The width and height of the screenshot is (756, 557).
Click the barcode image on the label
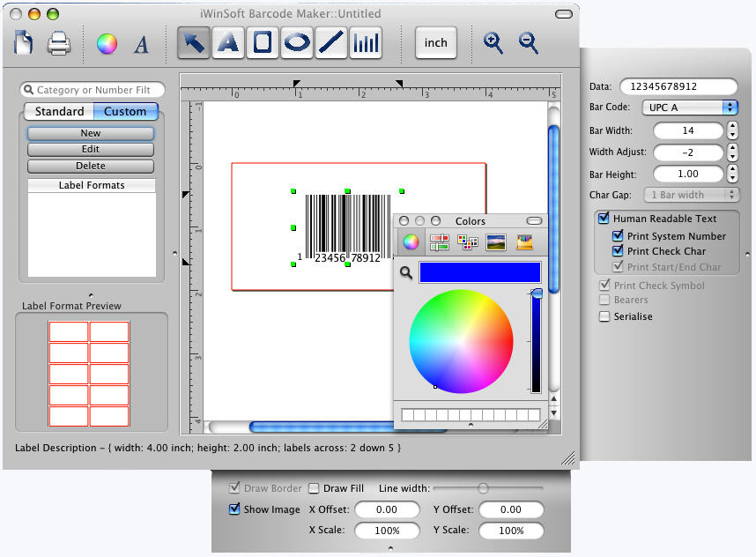click(347, 227)
